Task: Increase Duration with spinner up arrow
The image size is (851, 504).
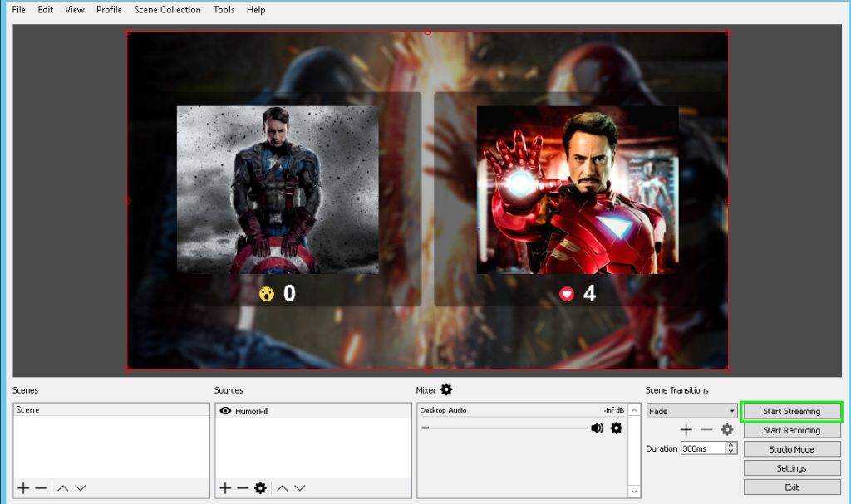Action: click(731, 445)
